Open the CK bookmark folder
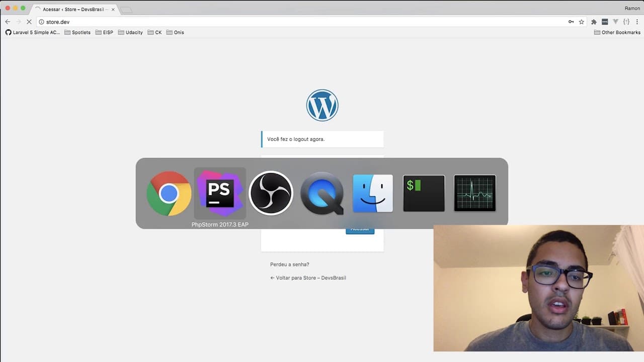The width and height of the screenshot is (644, 362). pyautogui.click(x=155, y=32)
